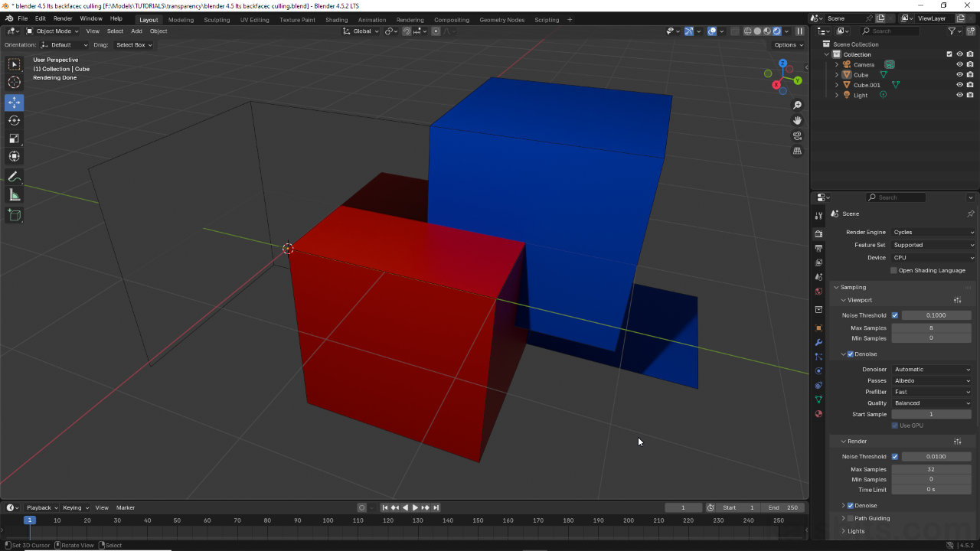Select the Measure tool

[x=15, y=195]
